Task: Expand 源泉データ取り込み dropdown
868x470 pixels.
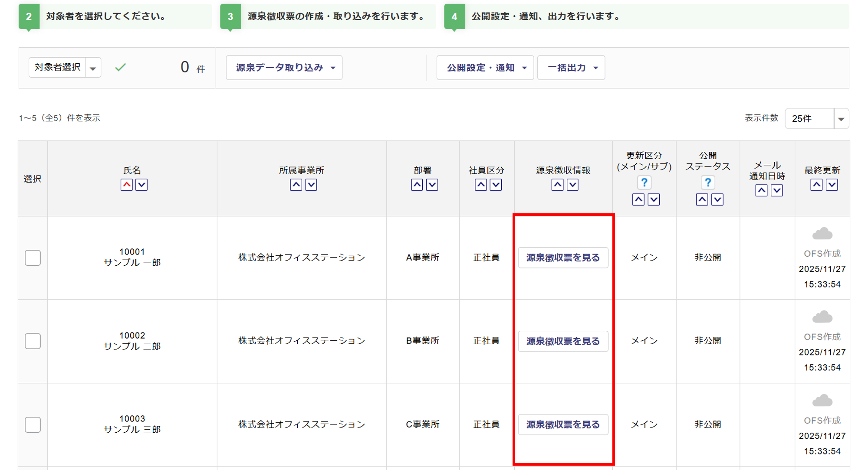Action: coord(284,68)
